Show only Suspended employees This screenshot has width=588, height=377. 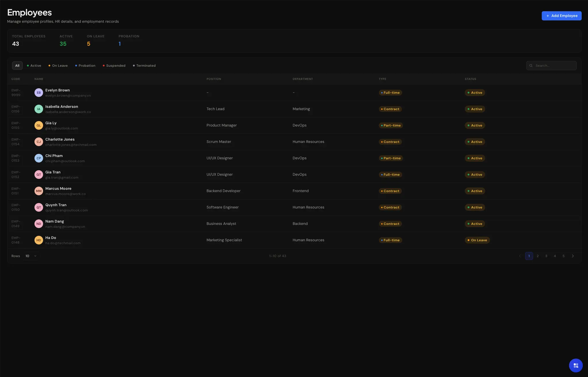click(114, 66)
